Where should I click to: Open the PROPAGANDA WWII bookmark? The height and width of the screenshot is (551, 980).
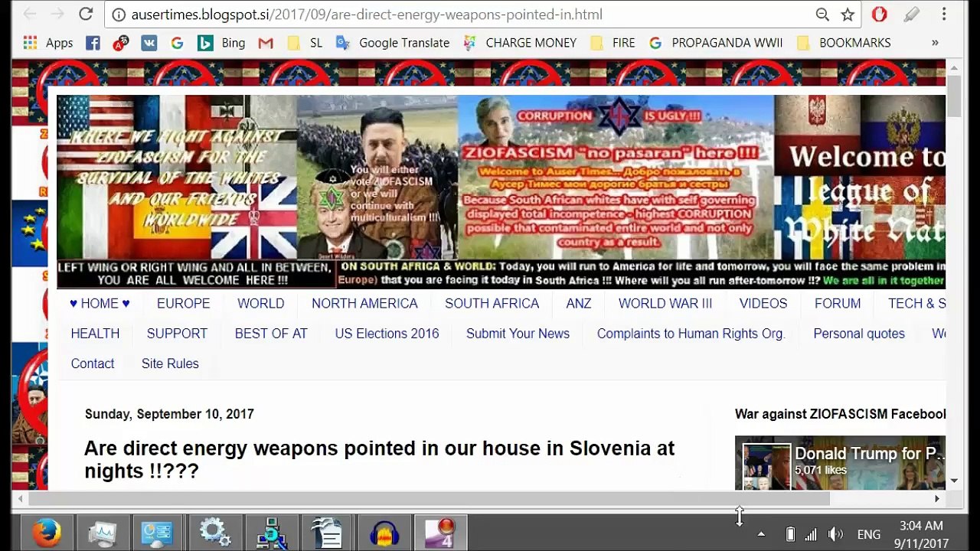coord(716,43)
